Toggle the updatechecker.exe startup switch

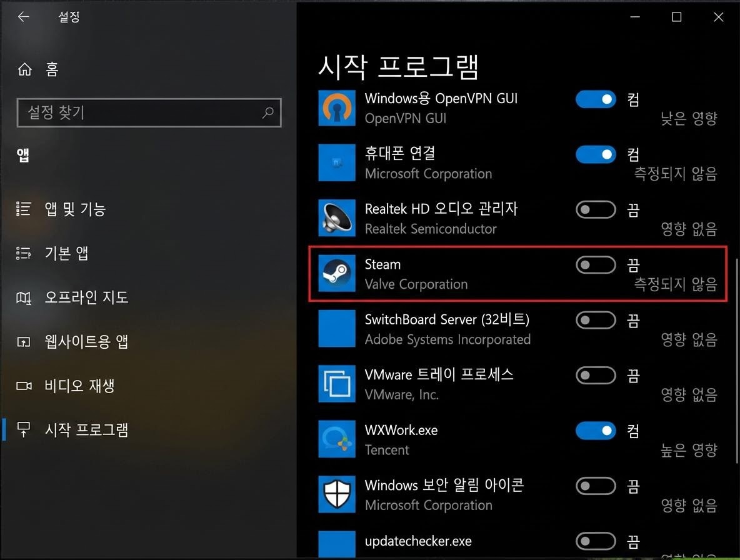tap(595, 541)
